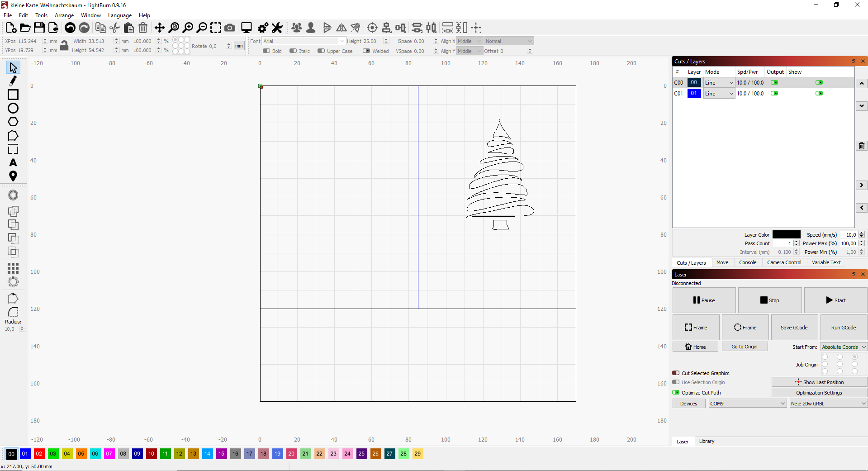Select the Ellipse drawing tool
Screen dimensions: 868x471
pyautogui.click(x=13, y=108)
